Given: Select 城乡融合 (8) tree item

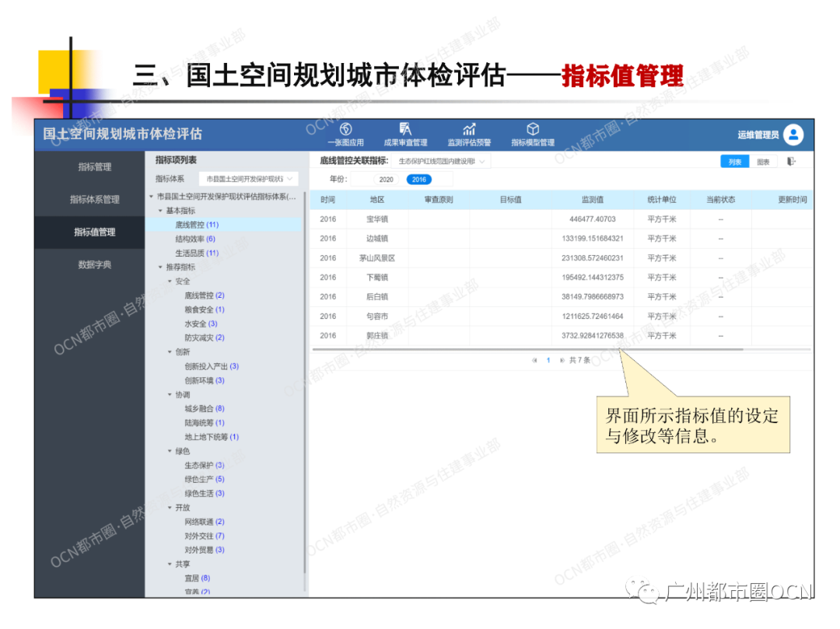Looking at the screenshot, I should [x=204, y=409].
